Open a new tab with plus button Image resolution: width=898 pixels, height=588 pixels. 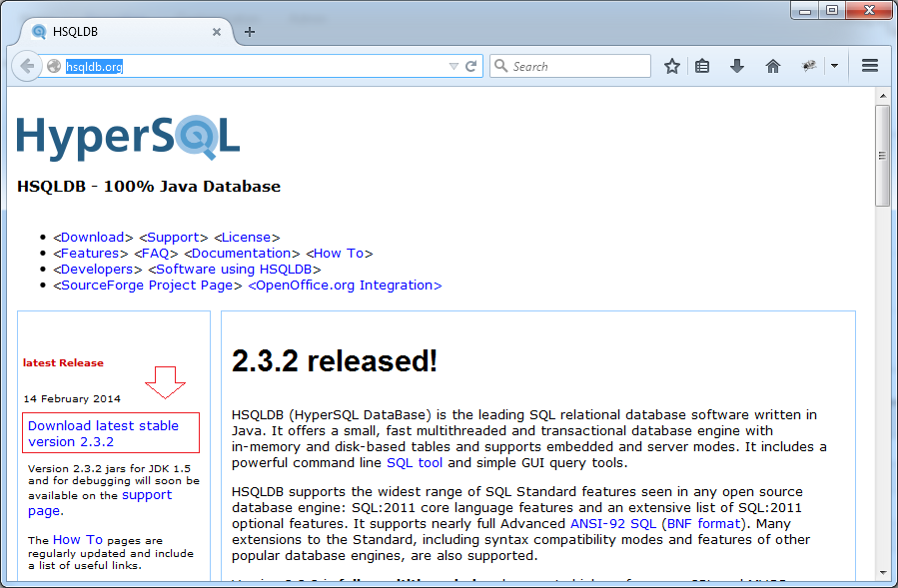coord(250,32)
